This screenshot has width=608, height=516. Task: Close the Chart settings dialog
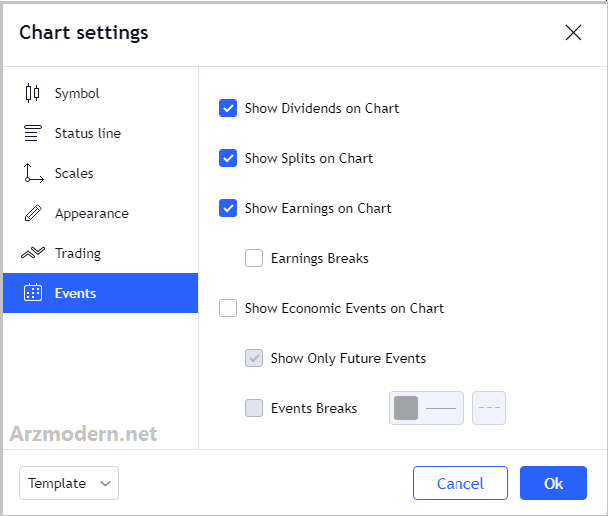click(x=573, y=33)
